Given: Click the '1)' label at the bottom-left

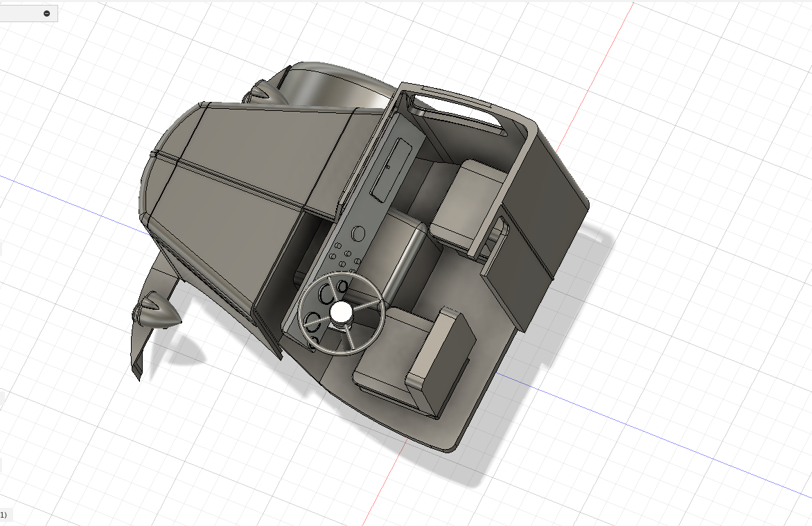Looking at the screenshot, I should [x=3, y=515].
